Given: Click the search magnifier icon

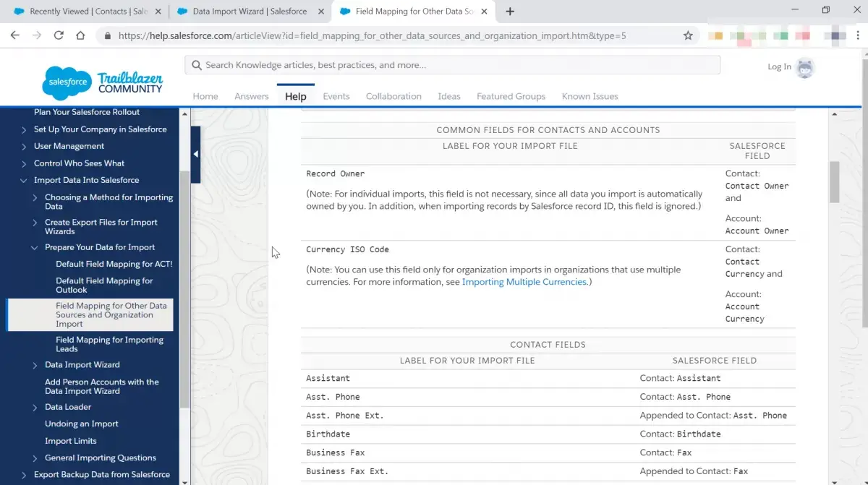Looking at the screenshot, I should pos(196,65).
